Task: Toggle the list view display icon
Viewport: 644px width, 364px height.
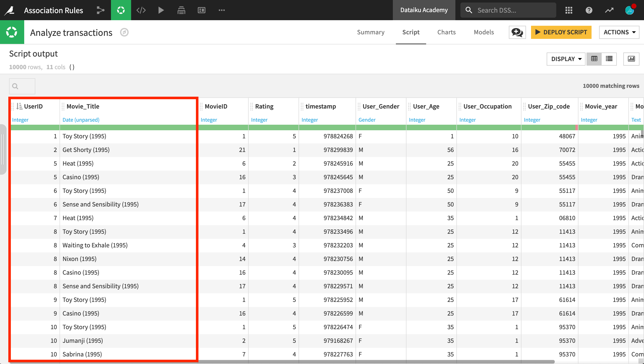Action: [609, 59]
